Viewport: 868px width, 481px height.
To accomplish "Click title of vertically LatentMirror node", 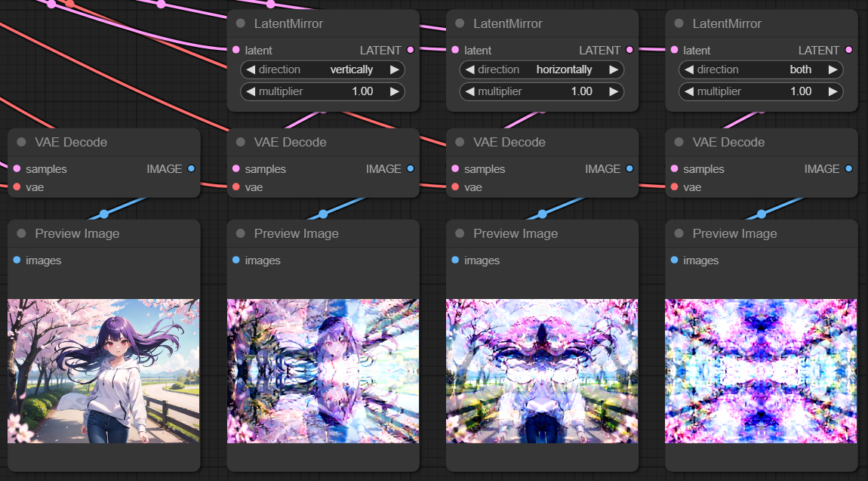I will (x=288, y=23).
